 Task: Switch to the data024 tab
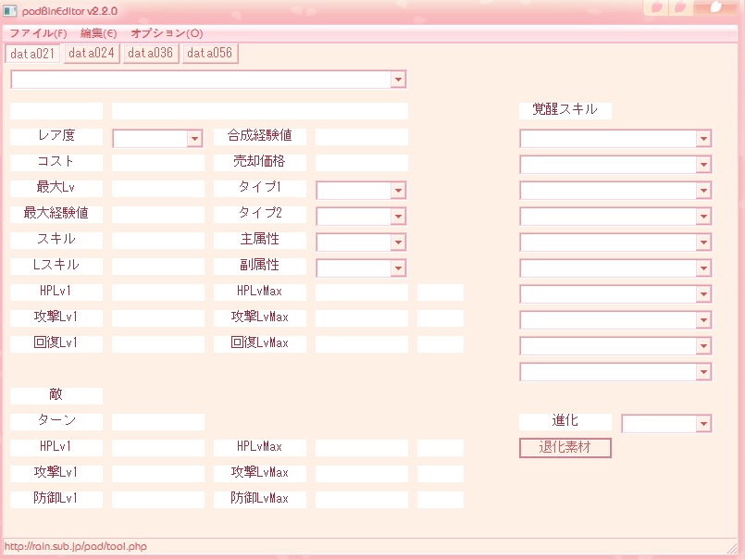[92, 54]
